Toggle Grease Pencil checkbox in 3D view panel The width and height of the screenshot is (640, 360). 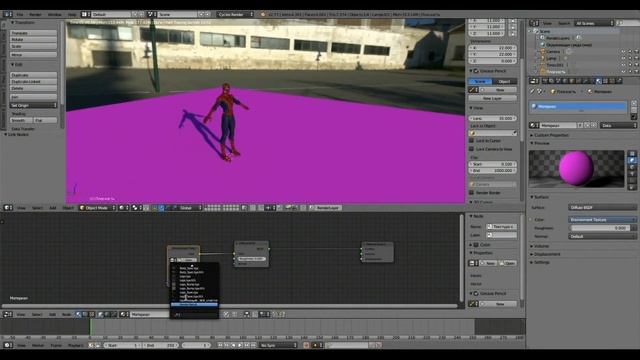(x=476, y=71)
